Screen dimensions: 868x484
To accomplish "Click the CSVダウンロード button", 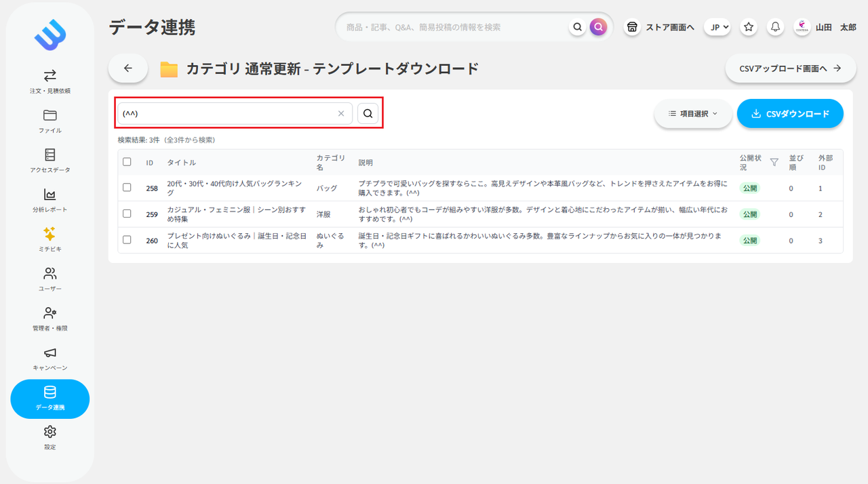I will click(x=790, y=113).
